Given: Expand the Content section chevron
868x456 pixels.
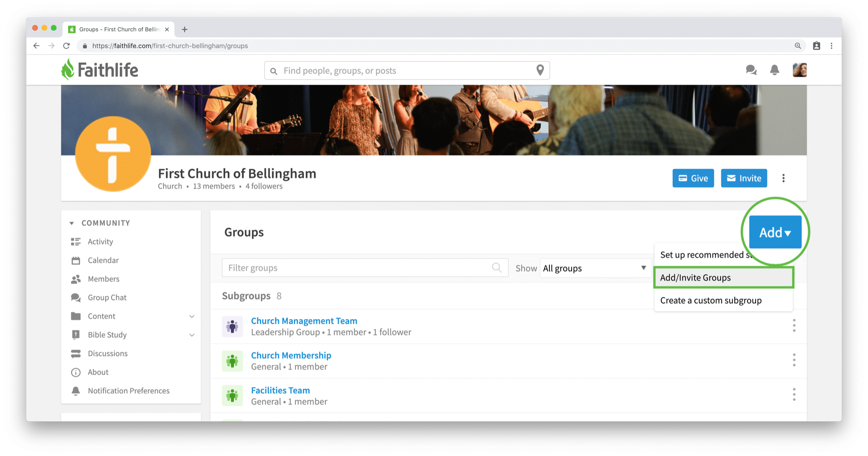Looking at the screenshot, I should click(x=192, y=316).
